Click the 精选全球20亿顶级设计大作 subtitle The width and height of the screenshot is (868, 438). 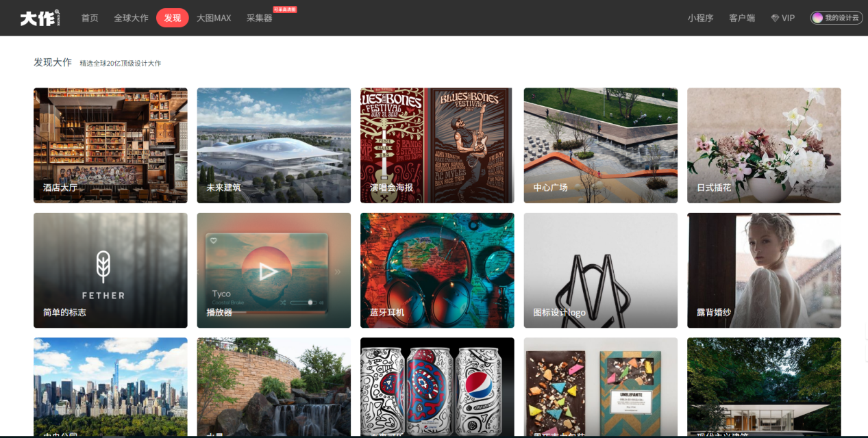click(121, 63)
